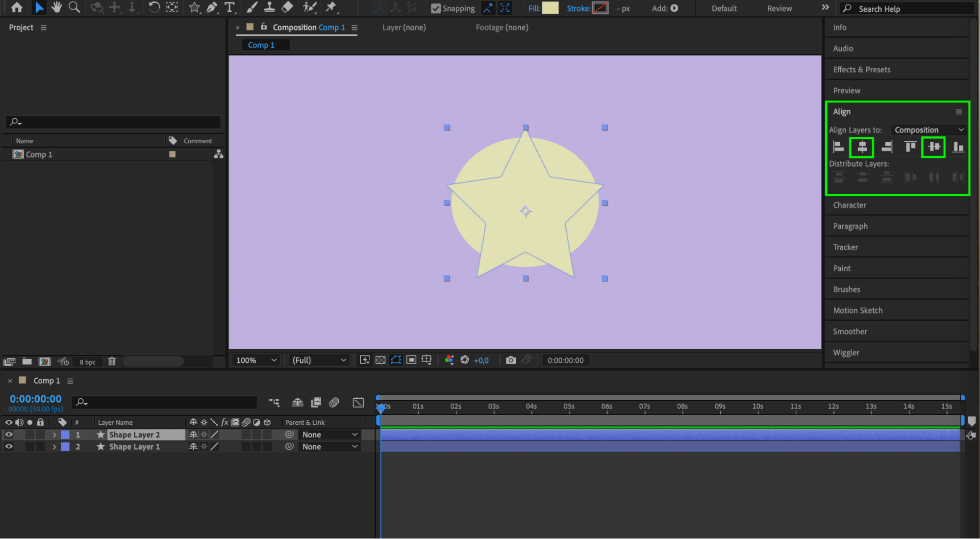Viewport: 980px width, 539px height.
Task: Click the Puppet Pin tool
Action: pos(331,7)
